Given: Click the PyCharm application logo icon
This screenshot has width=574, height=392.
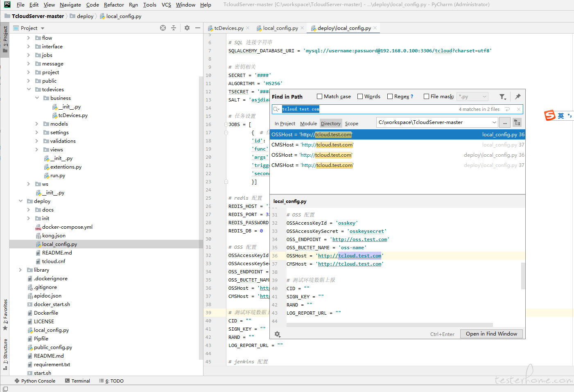Looking at the screenshot, I should (7, 5).
